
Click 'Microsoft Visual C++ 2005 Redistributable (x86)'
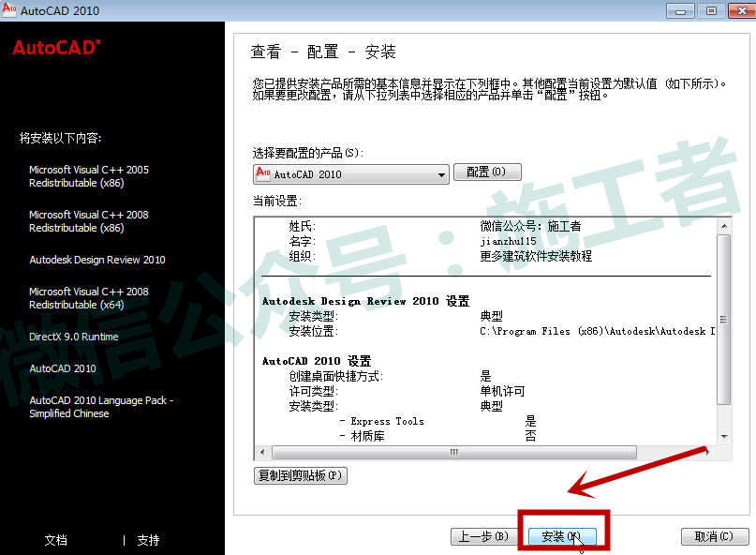89,176
